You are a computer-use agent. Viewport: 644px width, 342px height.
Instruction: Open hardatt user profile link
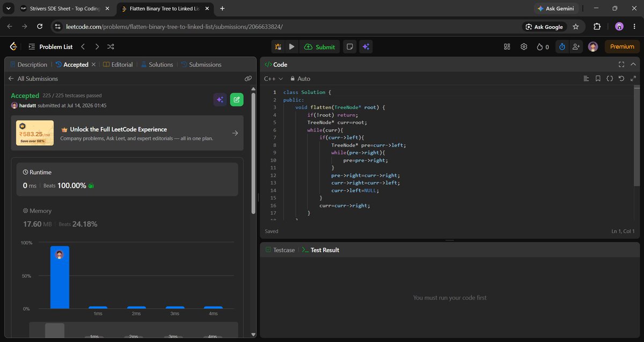(x=27, y=106)
